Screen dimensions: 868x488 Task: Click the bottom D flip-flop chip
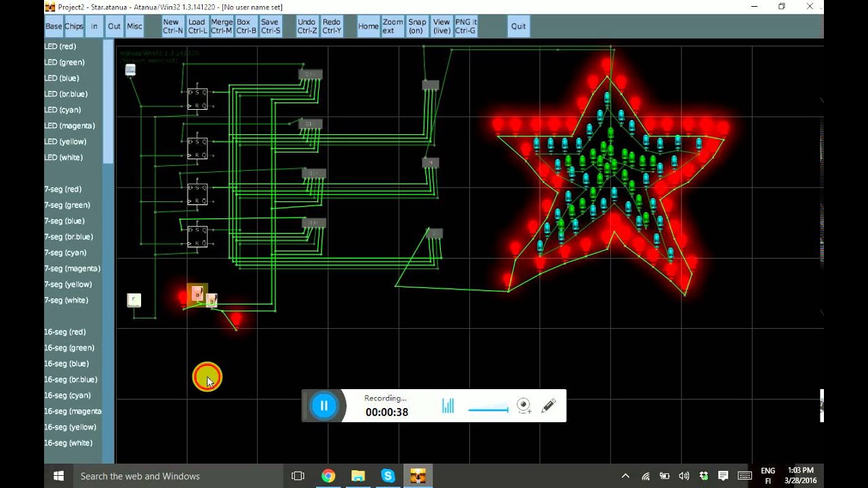click(197, 236)
